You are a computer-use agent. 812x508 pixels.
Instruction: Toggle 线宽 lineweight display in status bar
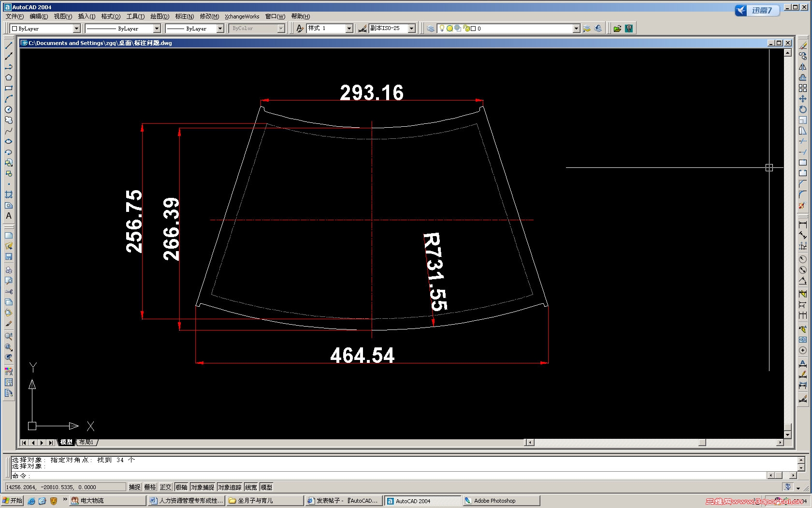(251, 487)
